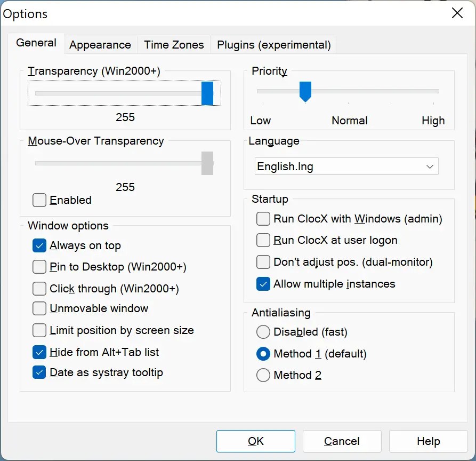Screen dimensions: 476x461
Task: Enable Click through (Win2000+)
Action: (39, 288)
